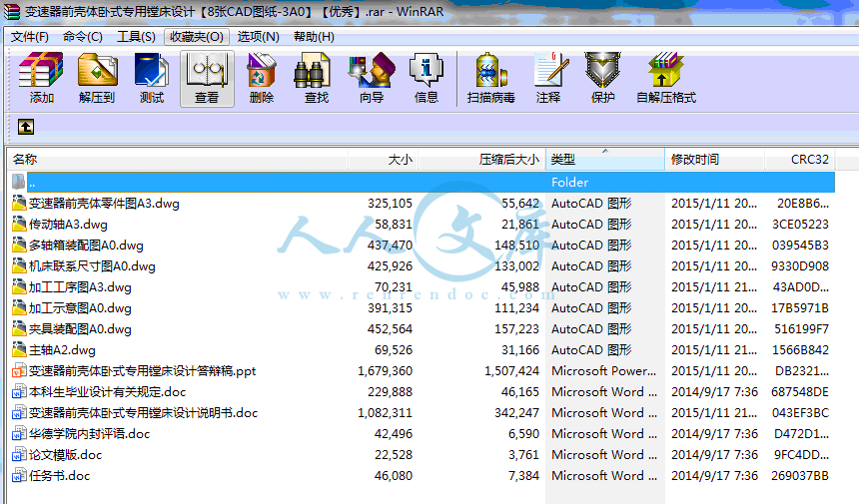859x504 pixels.
Task: Click size value 1,679,360
Action: 386,371
